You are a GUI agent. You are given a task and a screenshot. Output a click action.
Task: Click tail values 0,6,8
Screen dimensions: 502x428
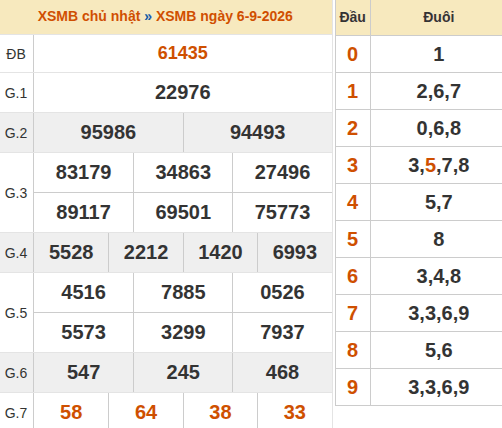click(439, 129)
